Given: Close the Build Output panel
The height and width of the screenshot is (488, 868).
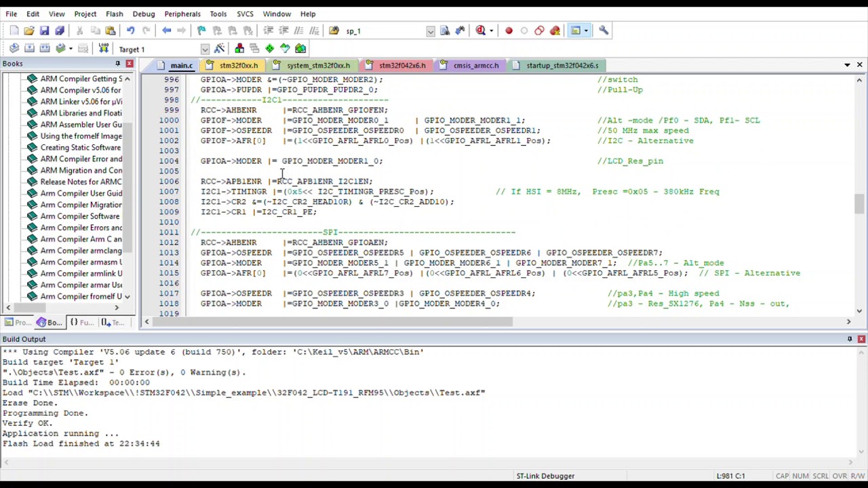Looking at the screenshot, I should click(861, 339).
